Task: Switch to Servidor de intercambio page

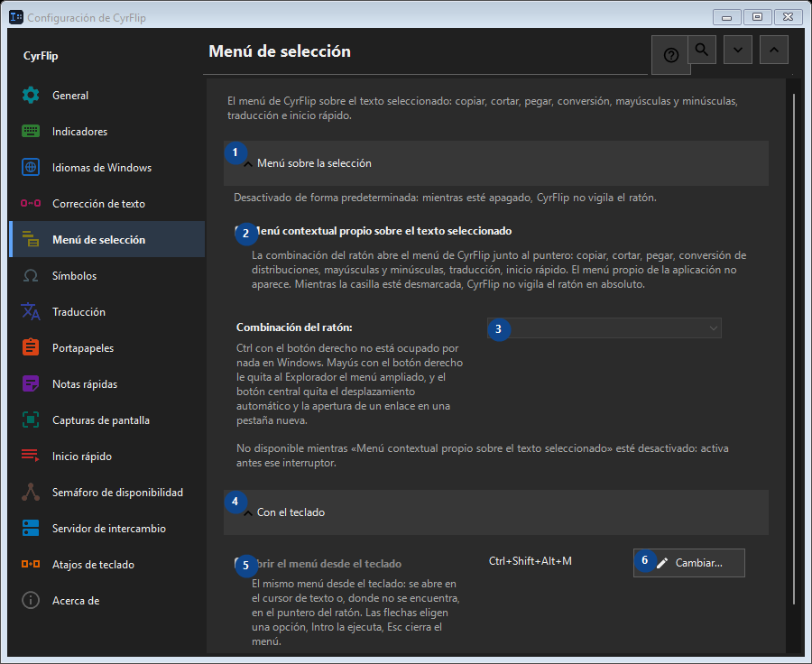Action: pos(107,529)
